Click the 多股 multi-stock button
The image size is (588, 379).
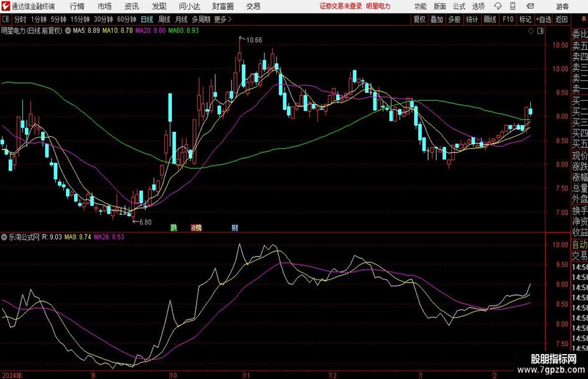coord(454,19)
